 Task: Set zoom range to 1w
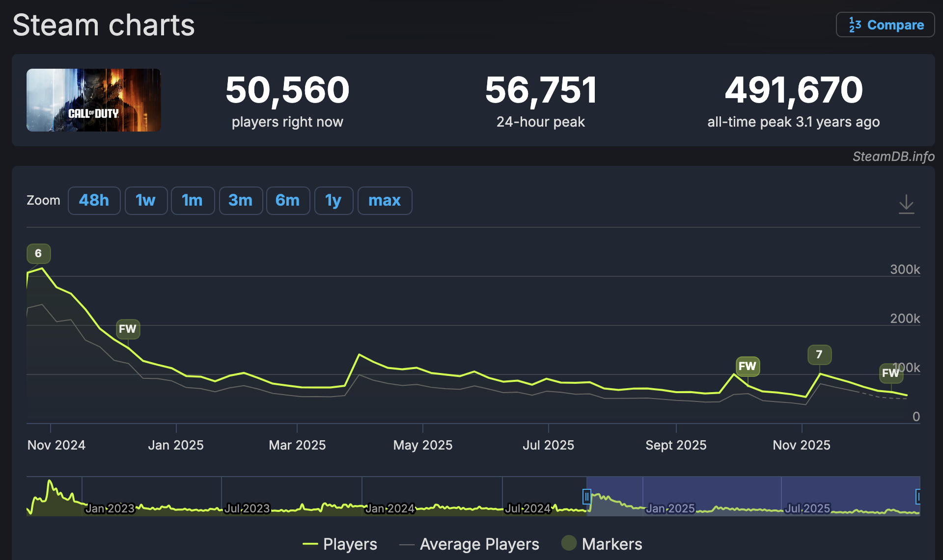point(146,201)
